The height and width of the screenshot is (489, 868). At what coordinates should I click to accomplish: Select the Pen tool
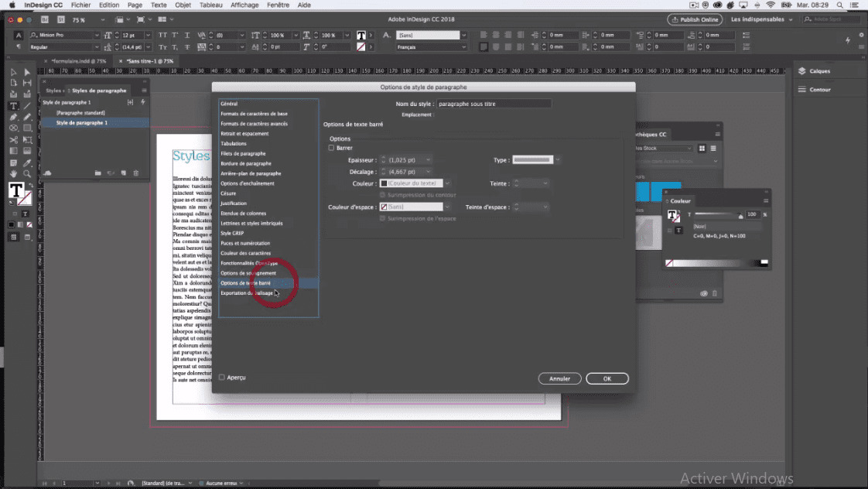(x=14, y=117)
